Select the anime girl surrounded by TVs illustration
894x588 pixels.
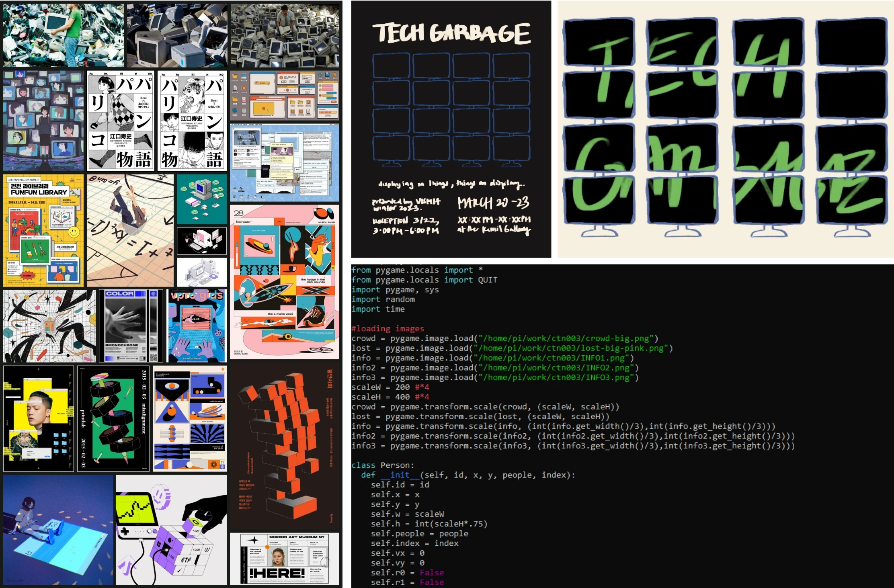pyautogui.click(x=43, y=121)
